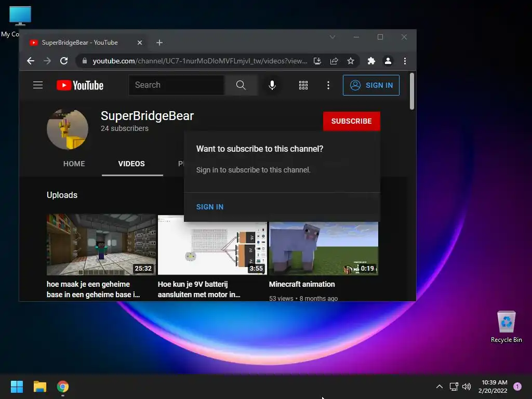Image resolution: width=532 pixels, height=399 pixels.
Task: Click title 'Hoe kun je 9V batterij aansluiten'
Action: [199, 289]
